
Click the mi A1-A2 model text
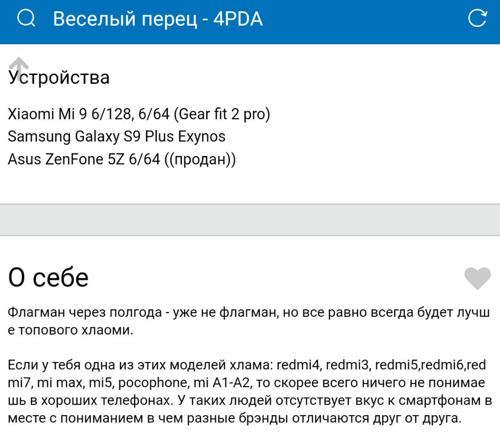(x=221, y=382)
